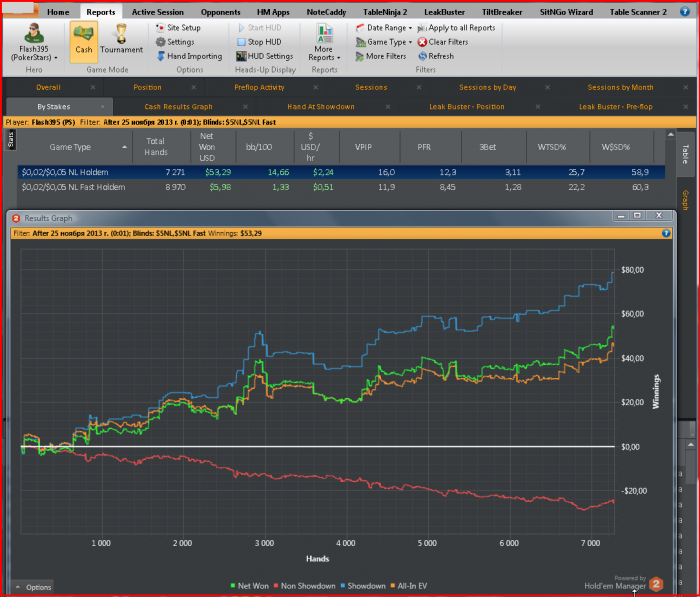Expand Date Range filter dropdown

(384, 28)
